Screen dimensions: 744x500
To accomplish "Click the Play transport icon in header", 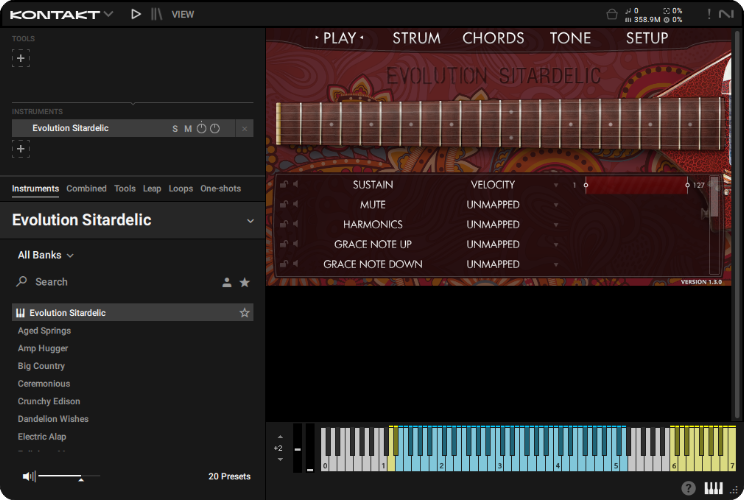I will pos(136,14).
